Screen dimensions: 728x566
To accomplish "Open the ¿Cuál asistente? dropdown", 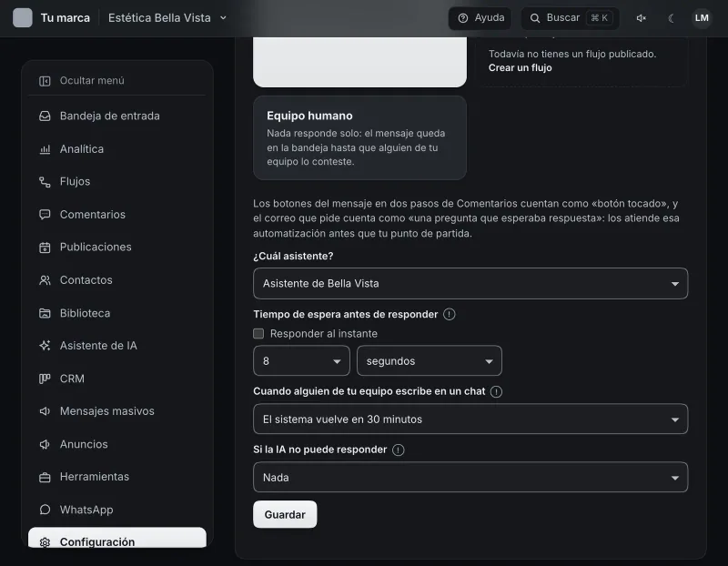I will (470, 284).
